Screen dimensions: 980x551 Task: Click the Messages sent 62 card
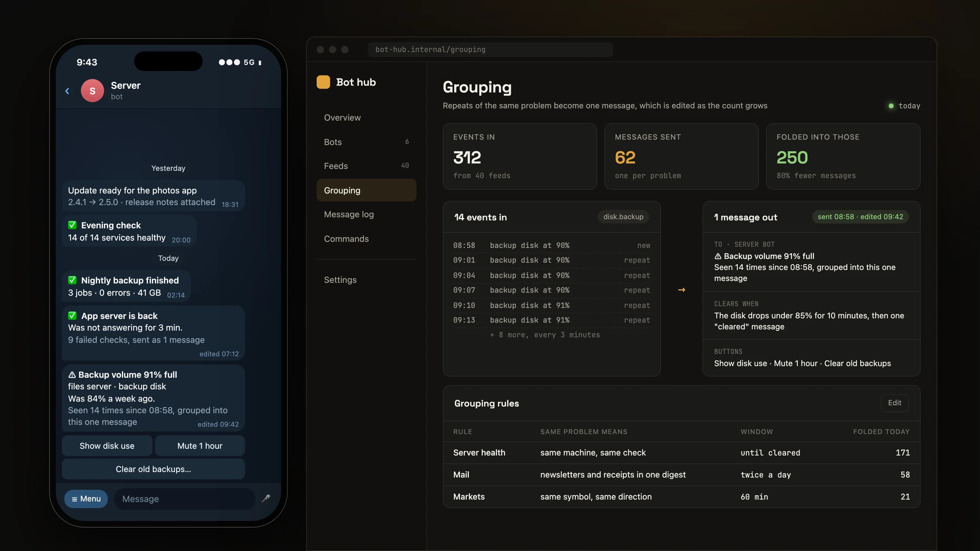pyautogui.click(x=681, y=156)
